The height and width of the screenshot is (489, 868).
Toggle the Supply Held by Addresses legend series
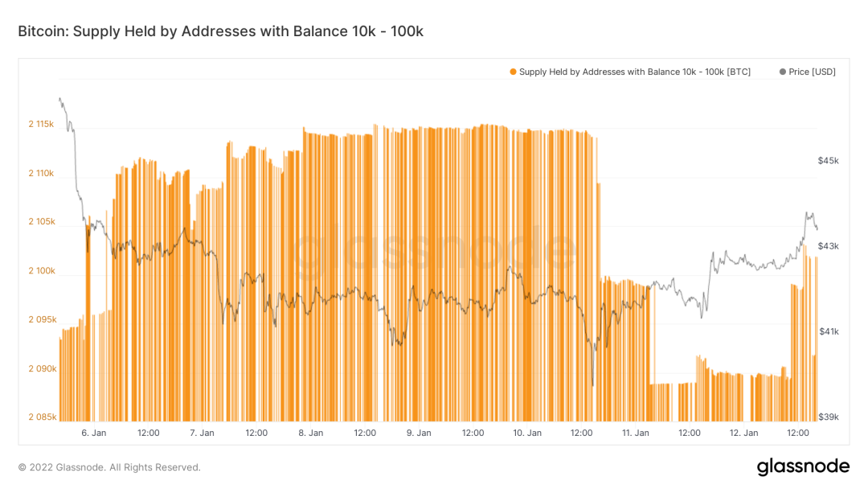point(634,72)
